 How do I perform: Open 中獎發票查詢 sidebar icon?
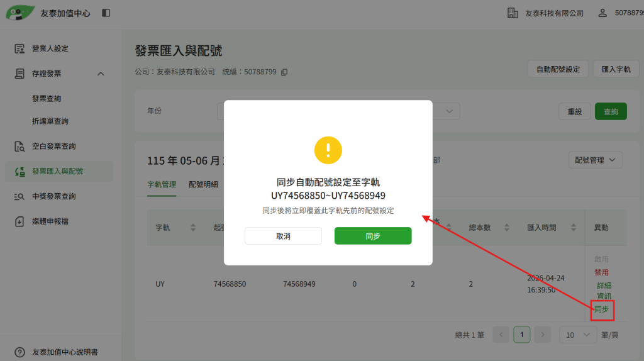point(19,196)
